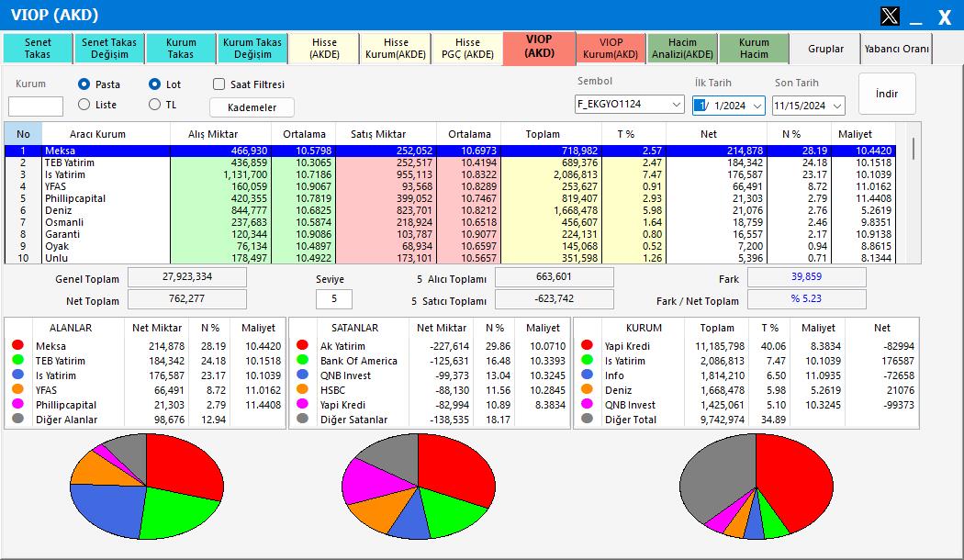This screenshot has width=964, height=560.
Task: Click the Kademeler button
Action: [252, 107]
